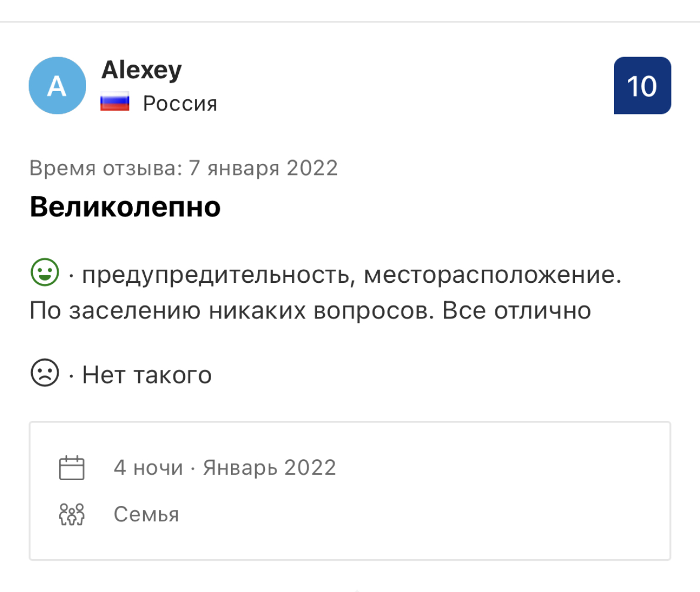Select the Семья traveler type label

146,514
